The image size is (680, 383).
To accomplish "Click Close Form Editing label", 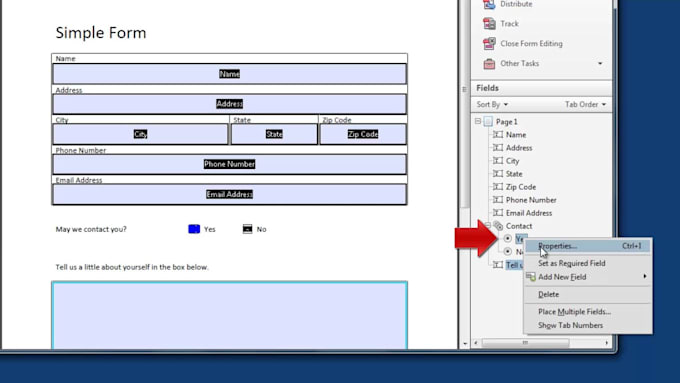I will coord(531,43).
